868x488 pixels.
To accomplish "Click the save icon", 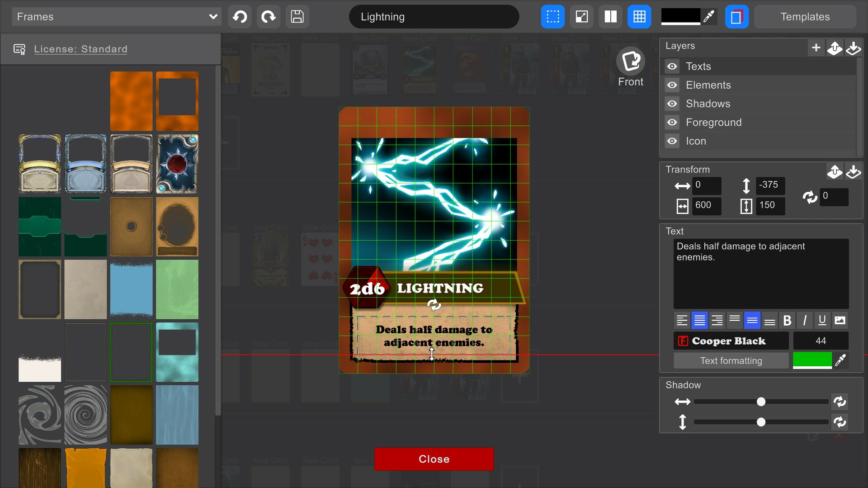I will [297, 16].
